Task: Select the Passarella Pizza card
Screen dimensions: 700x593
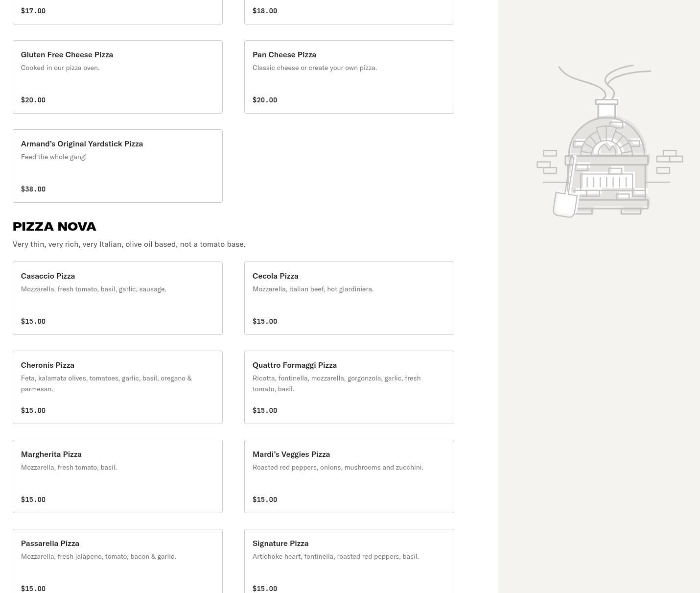Action: coord(117,561)
